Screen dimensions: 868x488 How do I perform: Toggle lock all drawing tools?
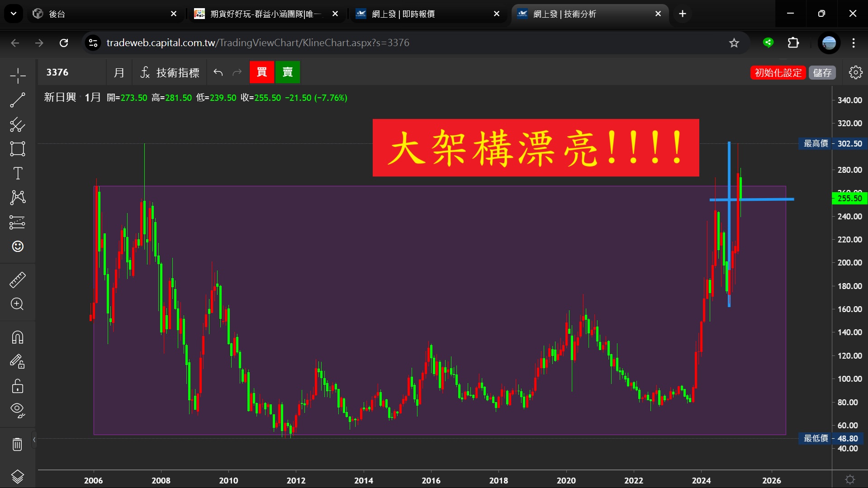pos(18,386)
